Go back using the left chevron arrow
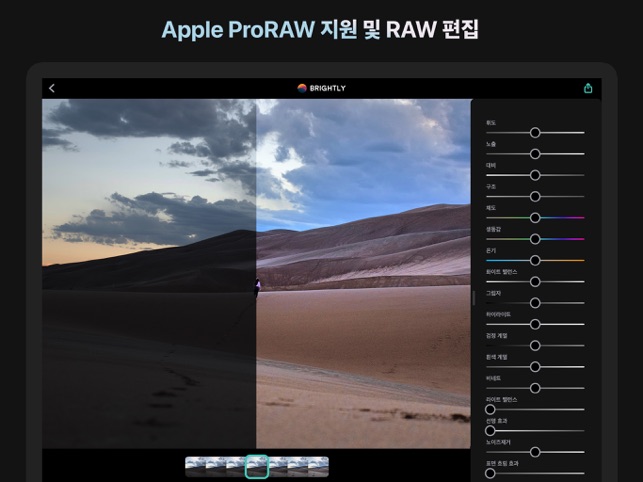This screenshot has width=643, height=482. (52, 88)
